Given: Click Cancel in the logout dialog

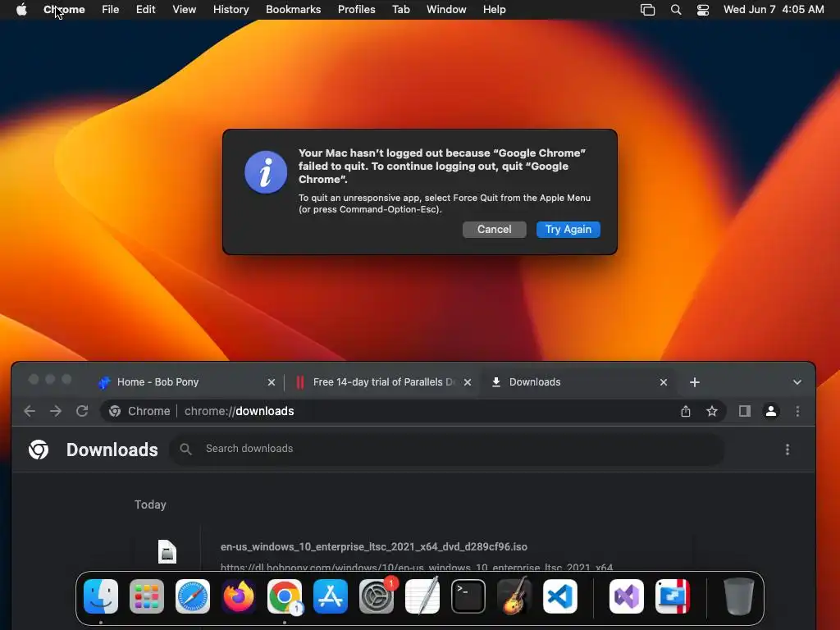Looking at the screenshot, I should tap(494, 230).
